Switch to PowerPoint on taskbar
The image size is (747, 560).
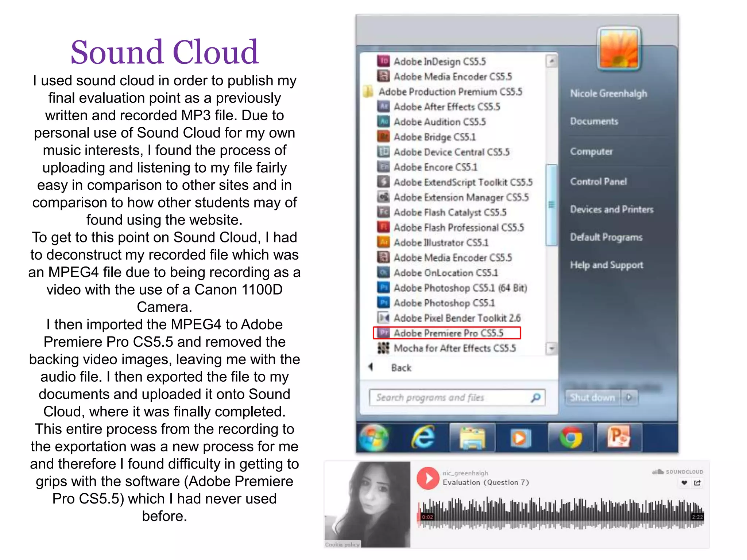coord(619,437)
